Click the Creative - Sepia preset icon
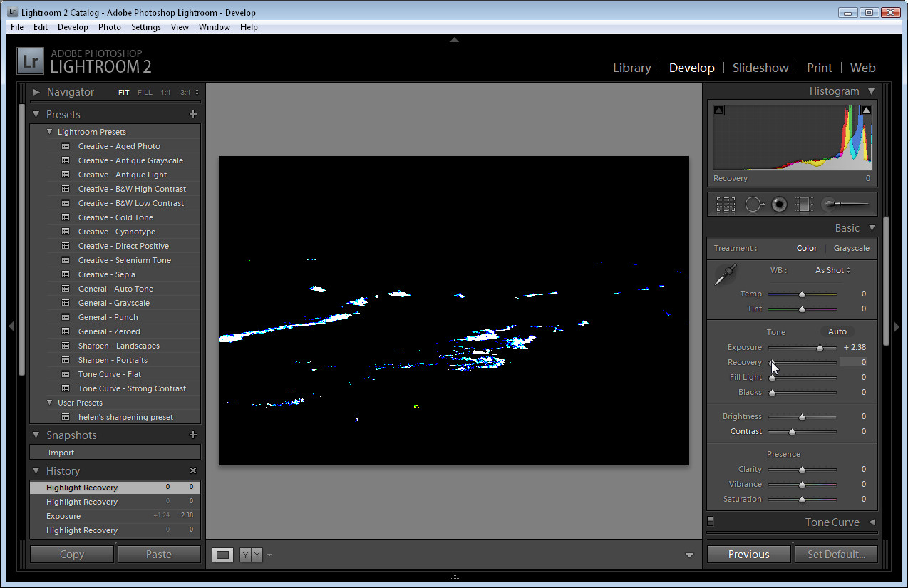 coord(66,274)
